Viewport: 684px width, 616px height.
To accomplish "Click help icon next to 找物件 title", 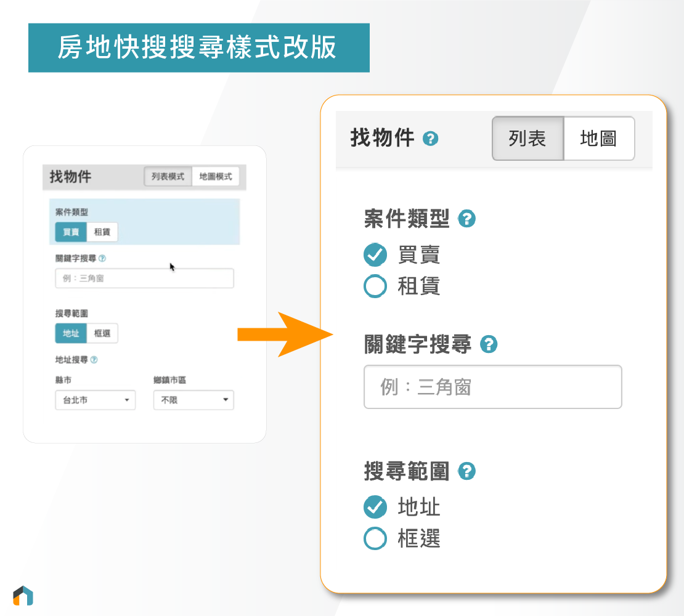I will pyautogui.click(x=430, y=139).
